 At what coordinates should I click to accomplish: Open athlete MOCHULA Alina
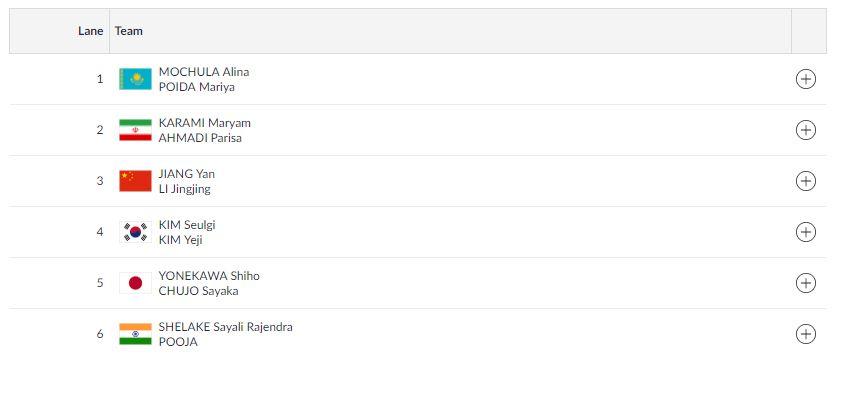point(204,71)
